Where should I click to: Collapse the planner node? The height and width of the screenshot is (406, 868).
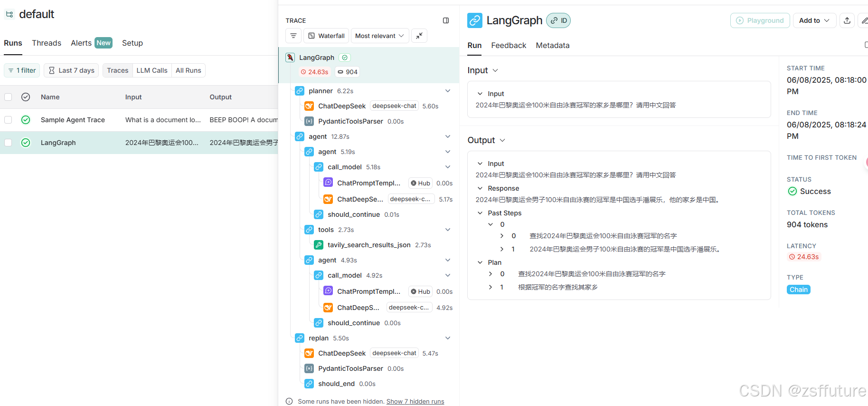pos(448,91)
